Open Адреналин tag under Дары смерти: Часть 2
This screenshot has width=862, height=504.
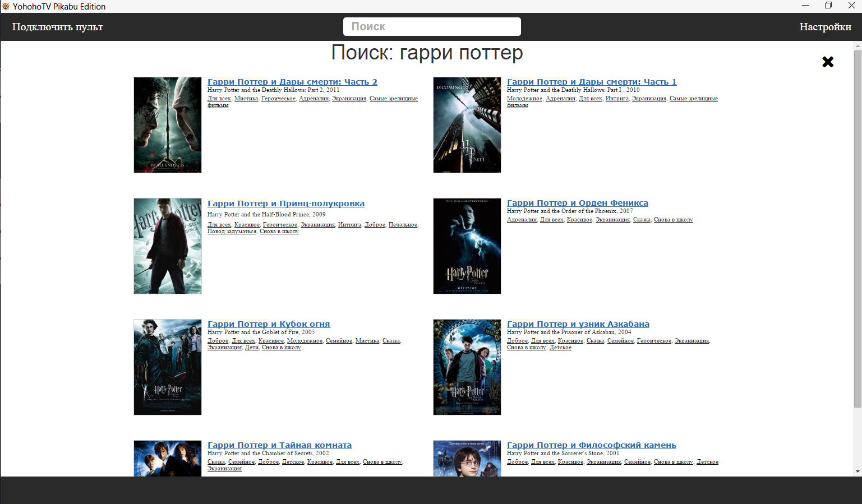point(314,99)
